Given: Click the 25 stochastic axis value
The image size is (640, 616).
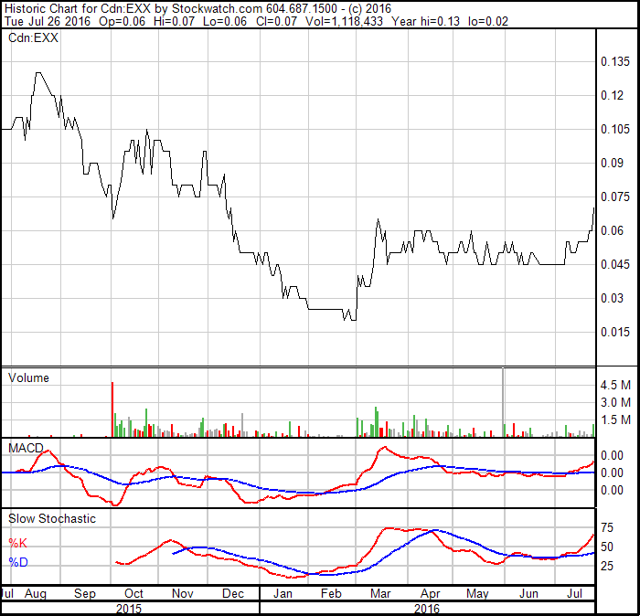Looking at the screenshot, I should tap(607, 566).
